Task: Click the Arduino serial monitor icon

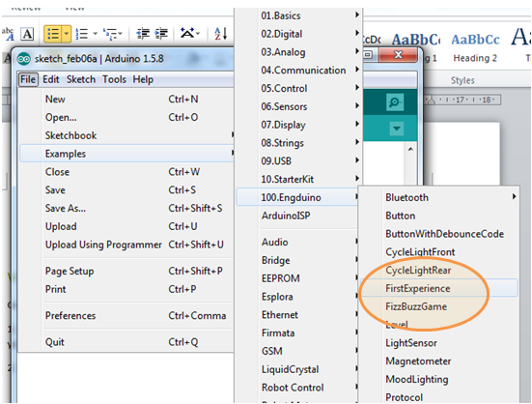Action: pos(395,101)
